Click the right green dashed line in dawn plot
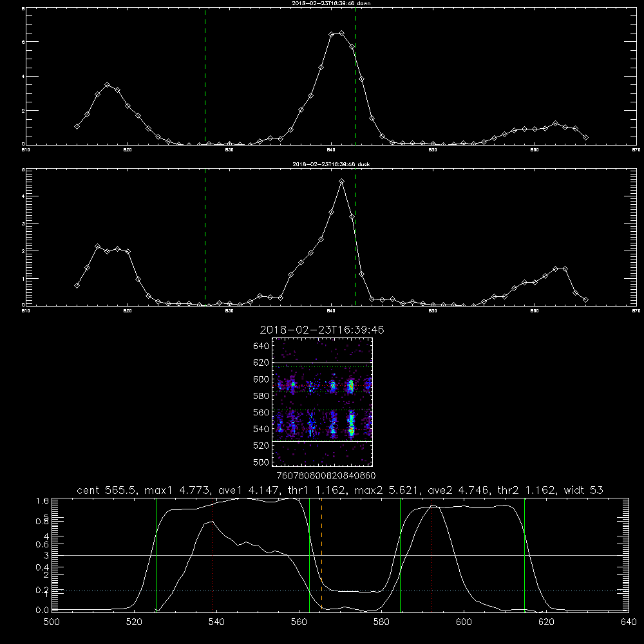Viewport: 644px width, 644px height. [x=355, y=76]
